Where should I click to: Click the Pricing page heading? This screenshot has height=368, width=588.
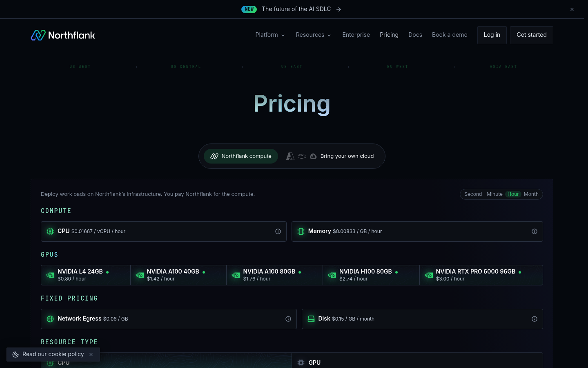click(292, 103)
